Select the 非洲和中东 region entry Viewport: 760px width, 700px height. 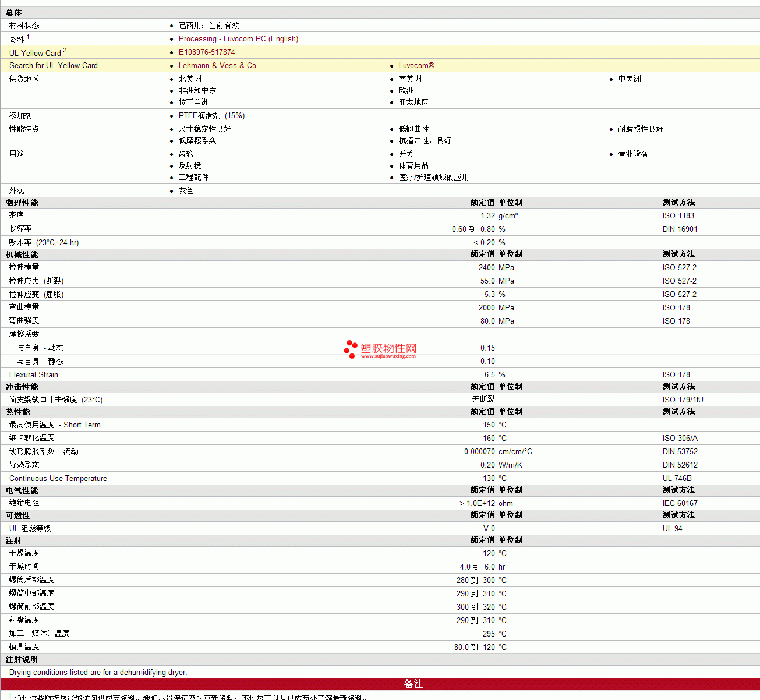click(x=197, y=90)
